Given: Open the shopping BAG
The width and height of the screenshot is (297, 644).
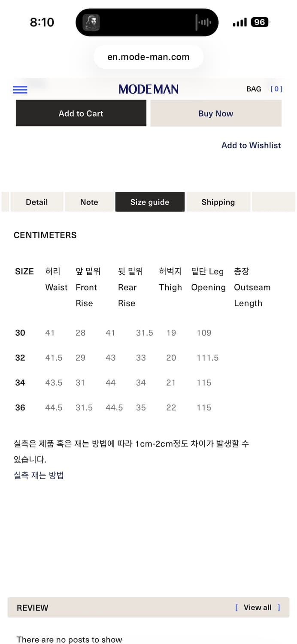Looking at the screenshot, I should 254,89.
